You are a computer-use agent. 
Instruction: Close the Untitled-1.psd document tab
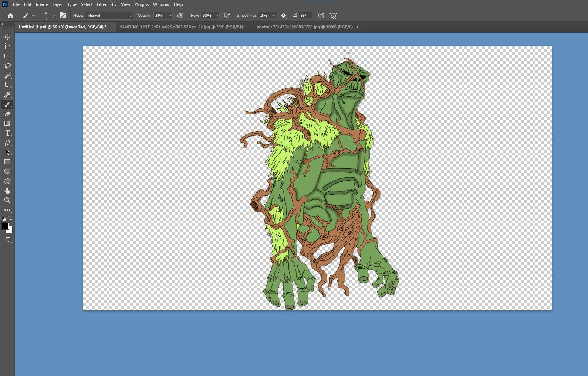[111, 27]
